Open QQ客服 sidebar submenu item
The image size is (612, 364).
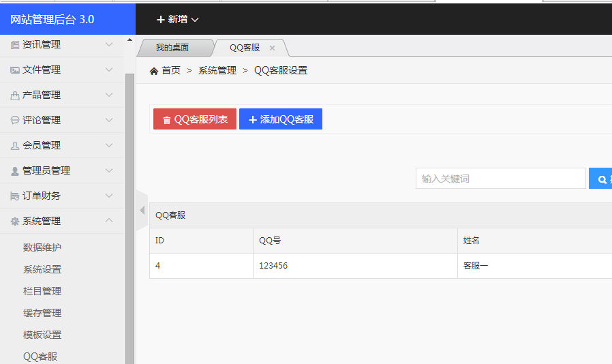(x=40, y=357)
